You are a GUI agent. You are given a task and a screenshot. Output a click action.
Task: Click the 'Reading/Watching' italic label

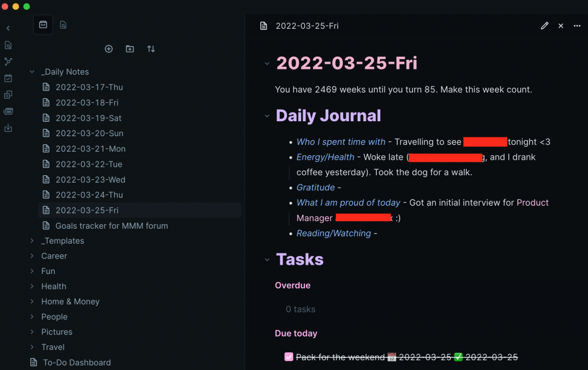[x=334, y=233]
